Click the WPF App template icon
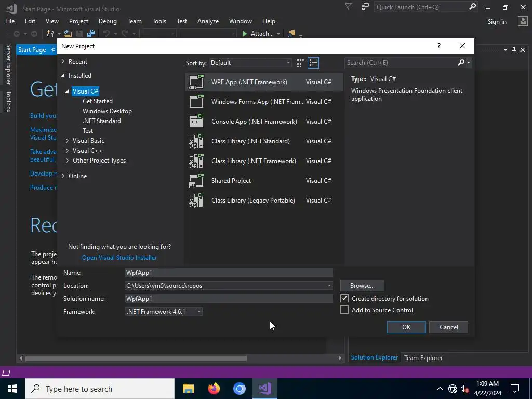Image resolution: width=532 pixels, height=399 pixels. 196,82
